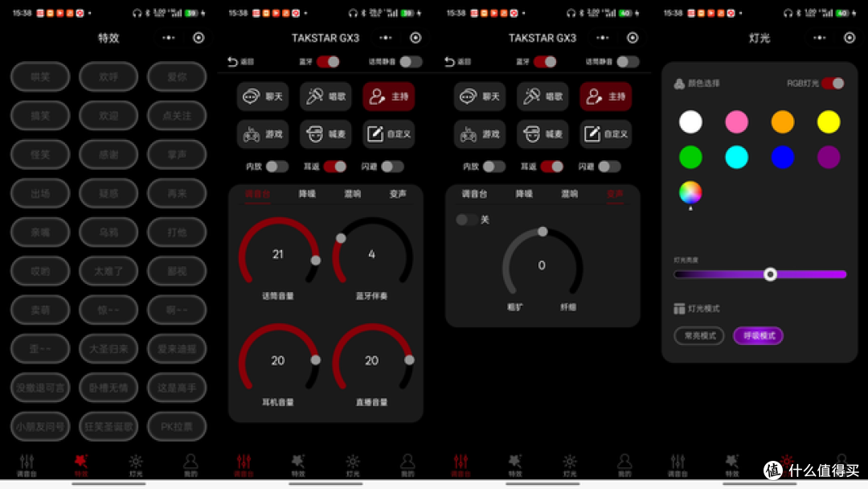The image size is (868, 489).
Task: Play the 点关注 sound effect
Action: tap(177, 116)
